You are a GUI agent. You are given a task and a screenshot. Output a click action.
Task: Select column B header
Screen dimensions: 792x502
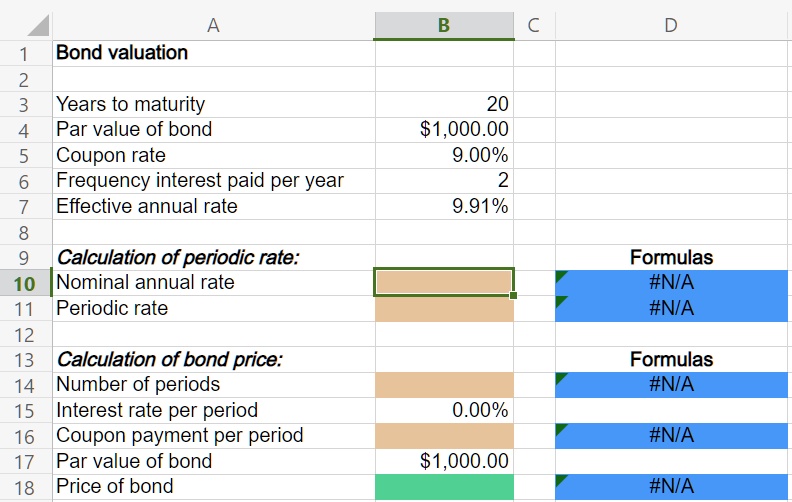pyautogui.click(x=444, y=25)
